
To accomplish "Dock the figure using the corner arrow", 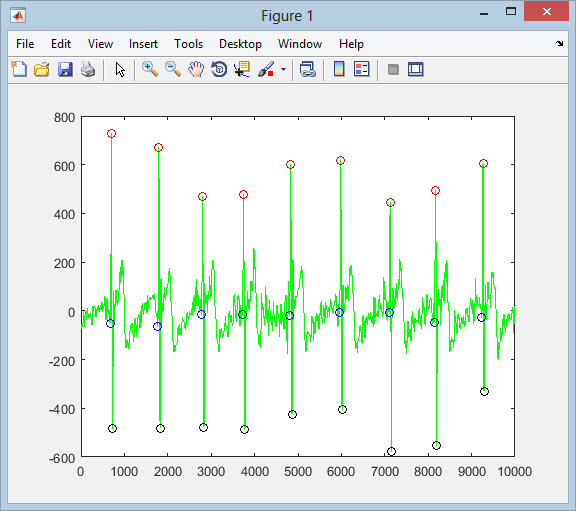I will point(559,43).
